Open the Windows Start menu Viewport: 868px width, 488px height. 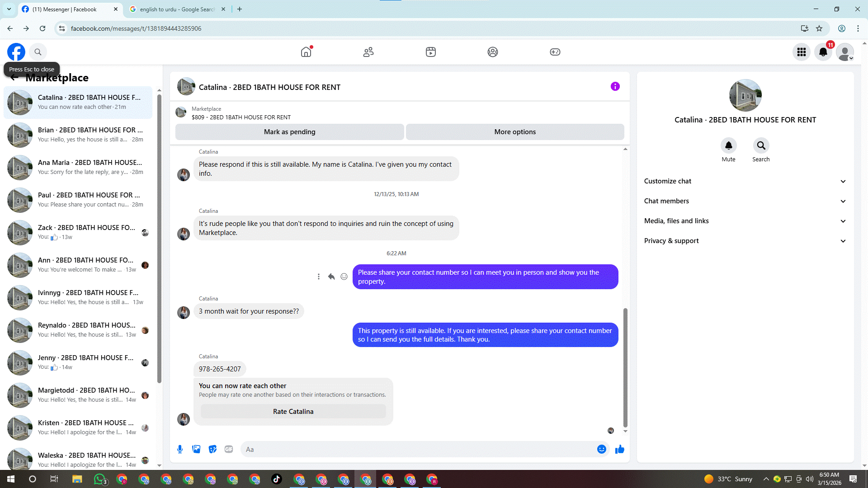pos(11,479)
